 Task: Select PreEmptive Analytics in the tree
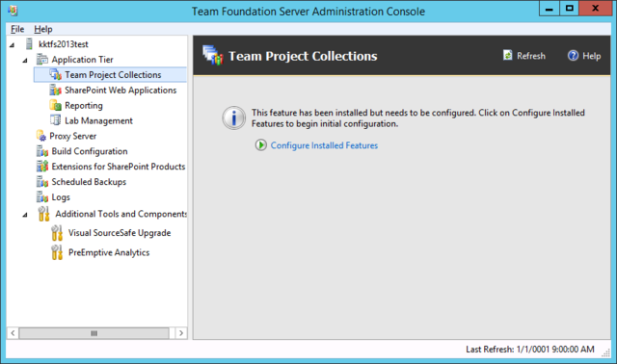pyautogui.click(x=109, y=252)
